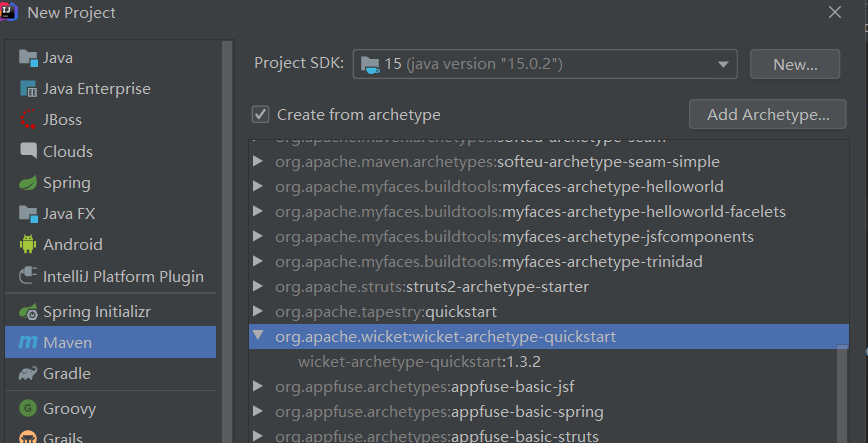868x443 pixels.
Task: Click the Java folder icon in sidebar
Action: 28,58
